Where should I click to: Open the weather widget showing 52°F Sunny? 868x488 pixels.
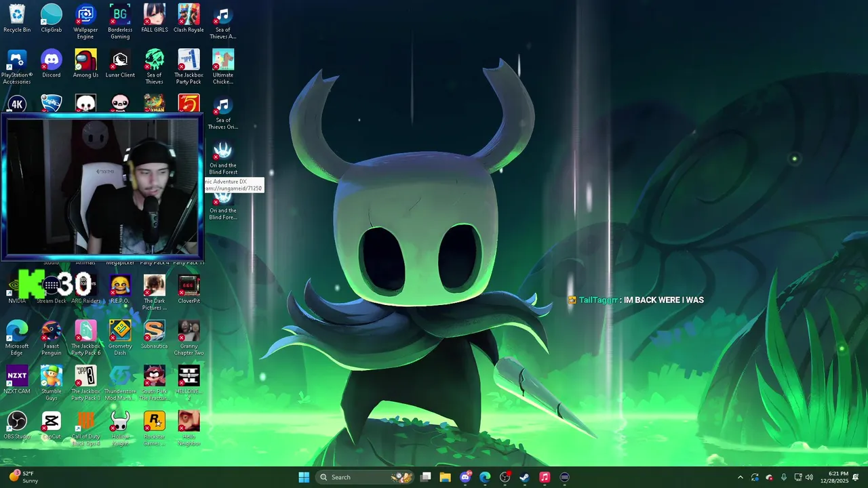tap(23, 477)
